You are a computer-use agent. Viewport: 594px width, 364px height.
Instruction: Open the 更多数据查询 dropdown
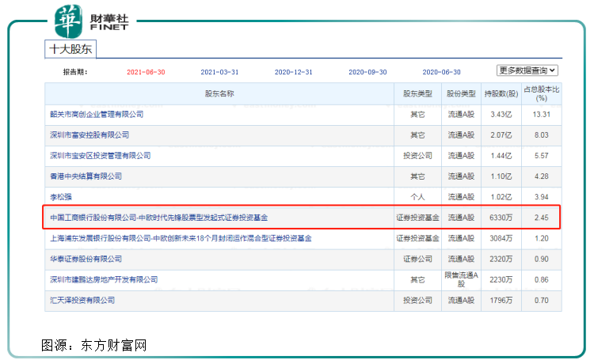pos(527,70)
